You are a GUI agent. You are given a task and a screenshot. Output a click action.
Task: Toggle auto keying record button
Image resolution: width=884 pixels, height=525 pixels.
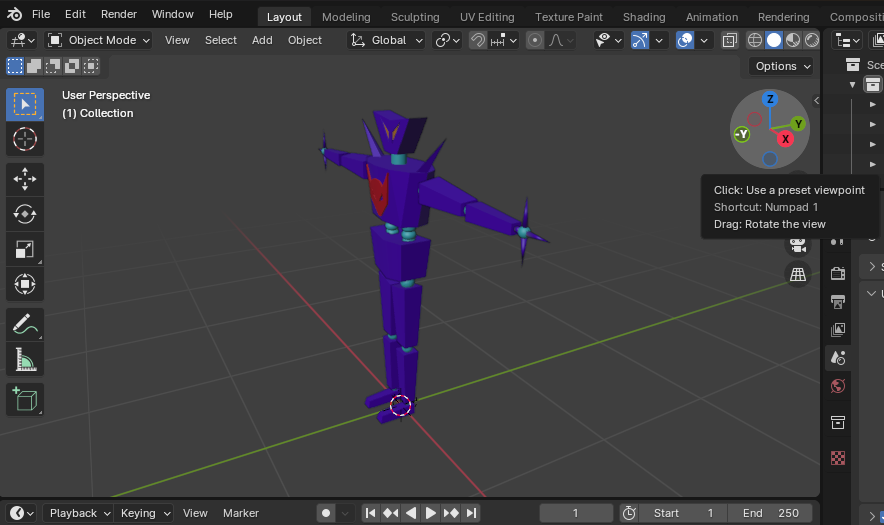(x=326, y=513)
